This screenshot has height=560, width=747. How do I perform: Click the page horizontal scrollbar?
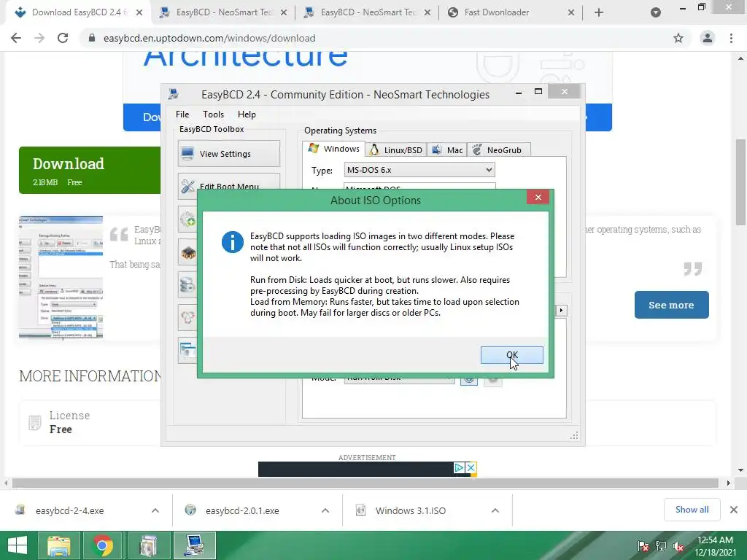pos(365,483)
